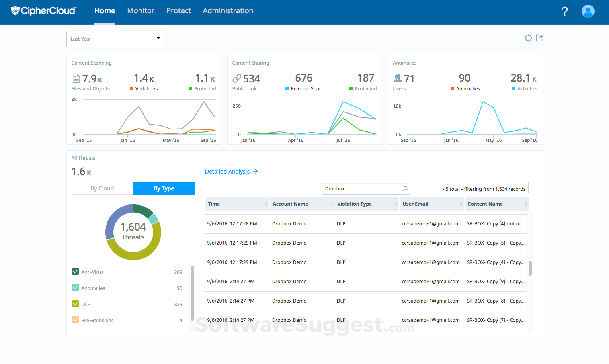Refresh the dashboard data
609x364 pixels.
tap(528, 38)
